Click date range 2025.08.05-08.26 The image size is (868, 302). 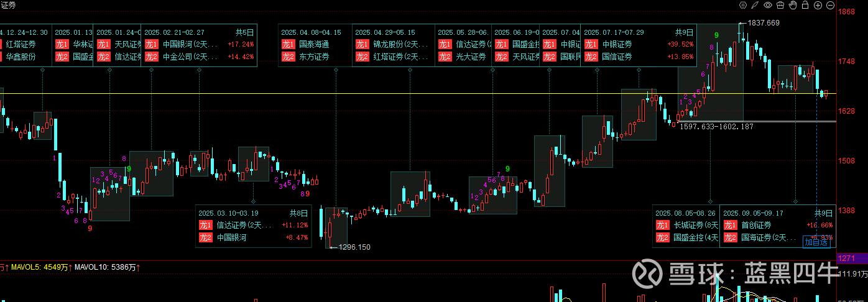pyautogui.click(x=686, y=213)
